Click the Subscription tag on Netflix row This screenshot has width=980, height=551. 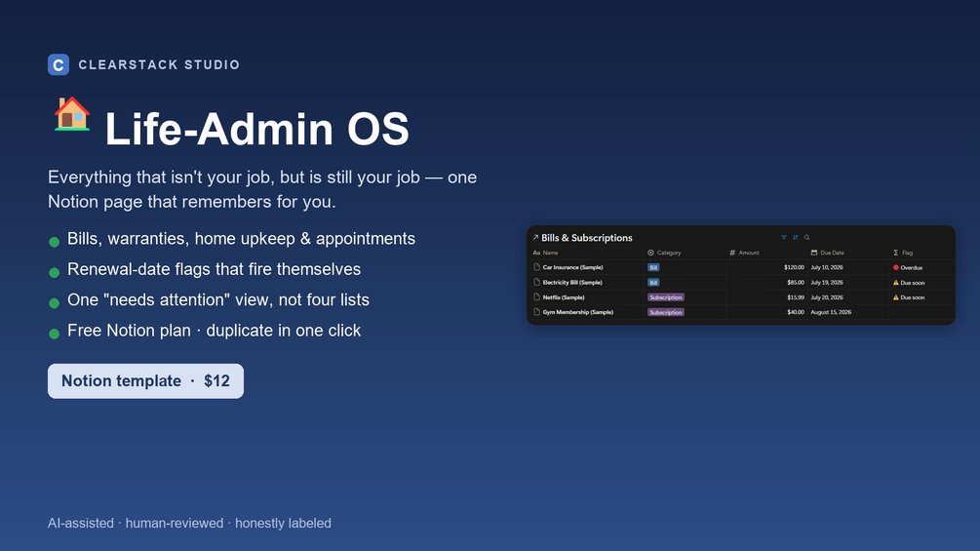(x=666, y=297)
